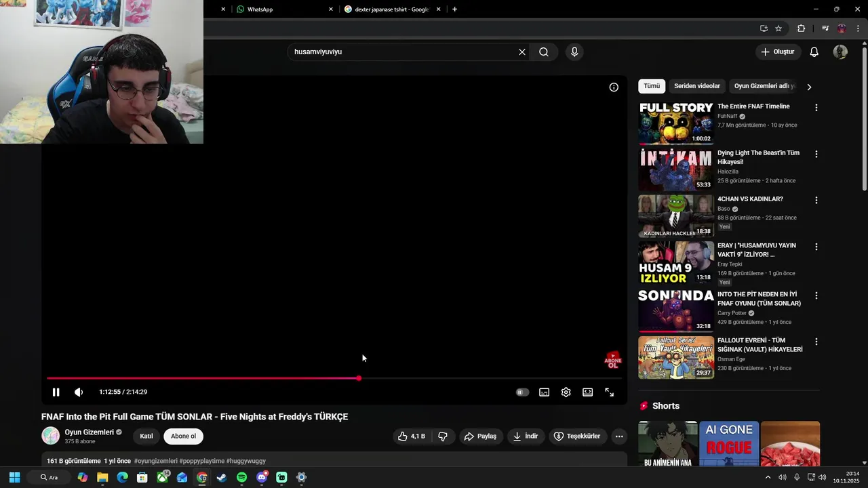
Task: Open Spotify from the taskbar
Action: pyautogui.click(x=242, y=477)
